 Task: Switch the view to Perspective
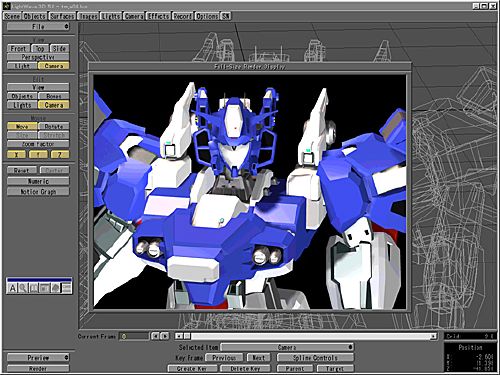38,57
